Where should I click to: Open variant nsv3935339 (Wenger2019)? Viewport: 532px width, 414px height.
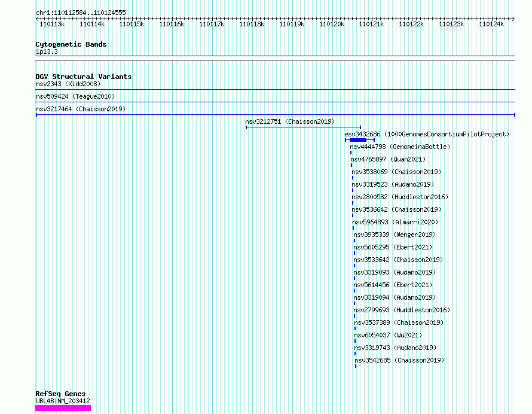tap(395, 235)
